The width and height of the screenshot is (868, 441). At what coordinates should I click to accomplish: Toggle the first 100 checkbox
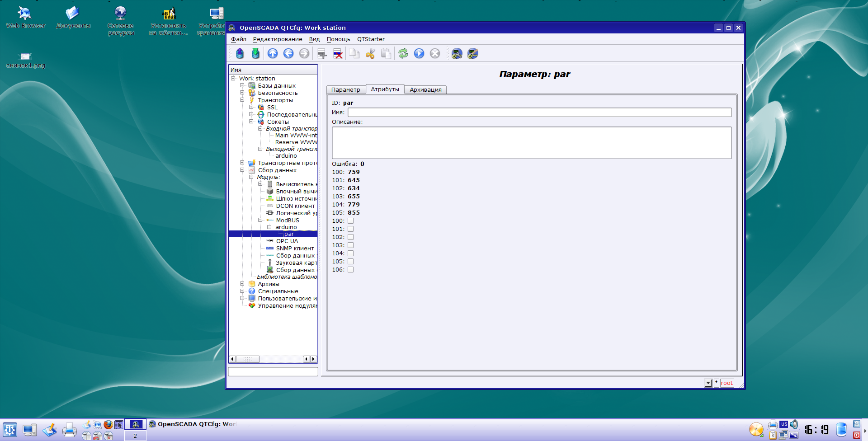350,221
